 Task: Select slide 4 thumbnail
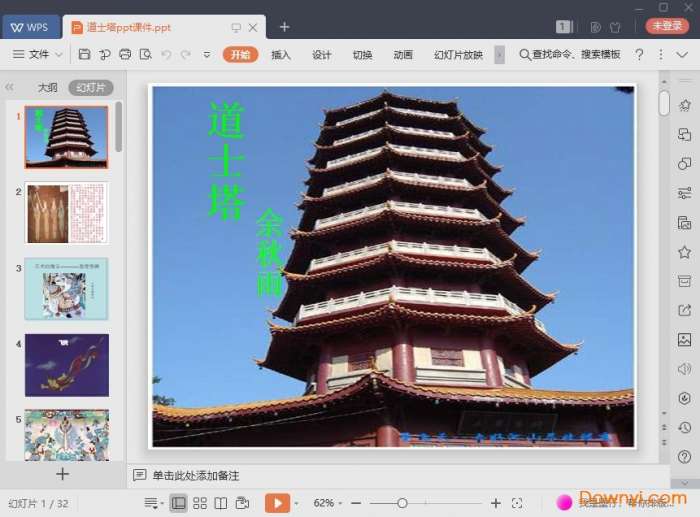66,365
